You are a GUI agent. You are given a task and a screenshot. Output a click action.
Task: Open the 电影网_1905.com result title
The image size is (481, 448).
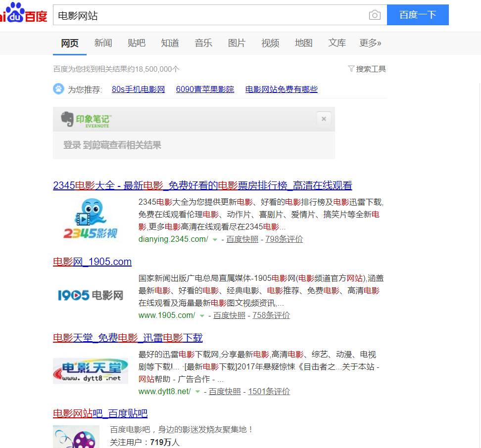93,262
